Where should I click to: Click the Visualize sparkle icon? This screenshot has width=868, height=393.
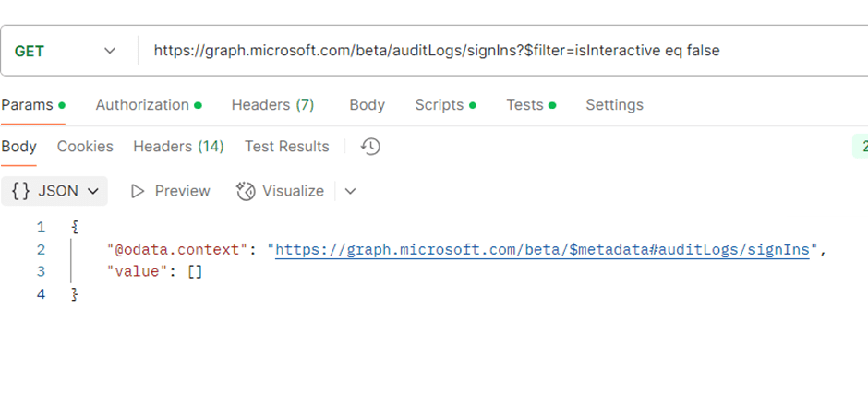click(246, 191)
